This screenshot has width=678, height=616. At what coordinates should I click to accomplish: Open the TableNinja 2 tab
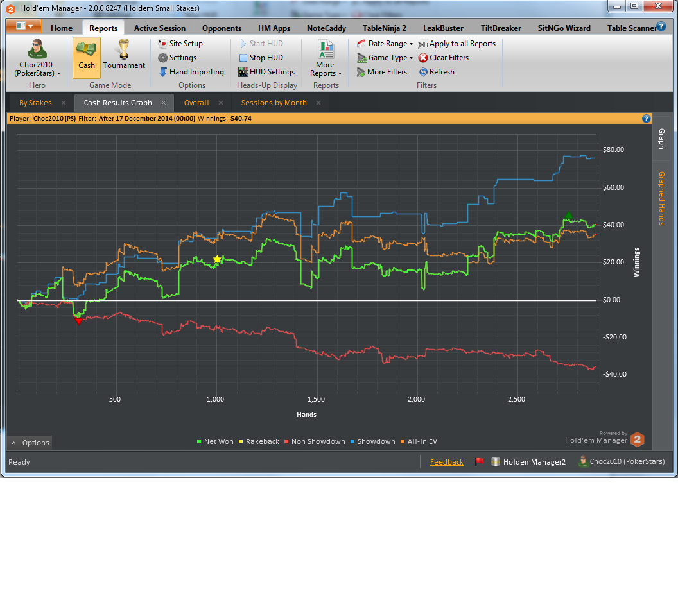click(x=385, y=28)
